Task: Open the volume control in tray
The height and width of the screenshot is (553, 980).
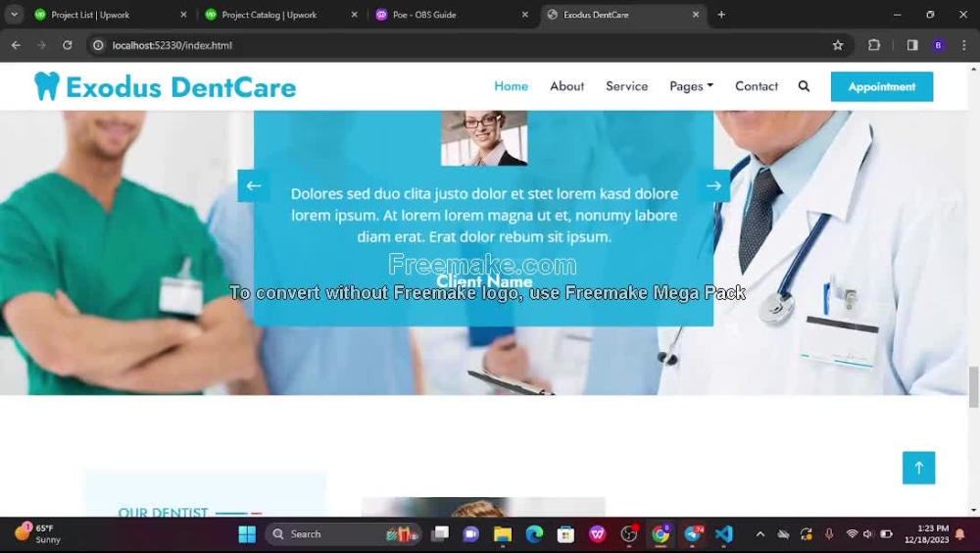Action: coord(868,534)
